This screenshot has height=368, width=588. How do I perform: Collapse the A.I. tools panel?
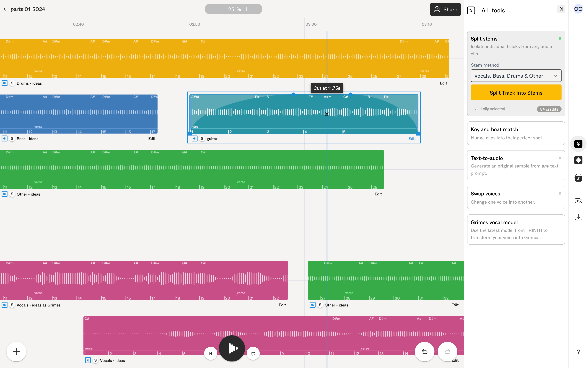point(562,9)
